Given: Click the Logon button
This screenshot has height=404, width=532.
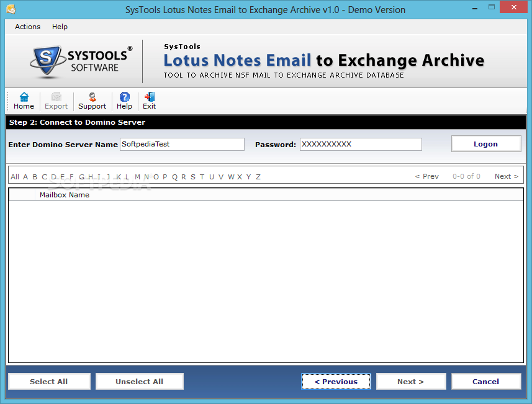Looking at the screenshot, I should pyautogui.click(x=486, y=144).
